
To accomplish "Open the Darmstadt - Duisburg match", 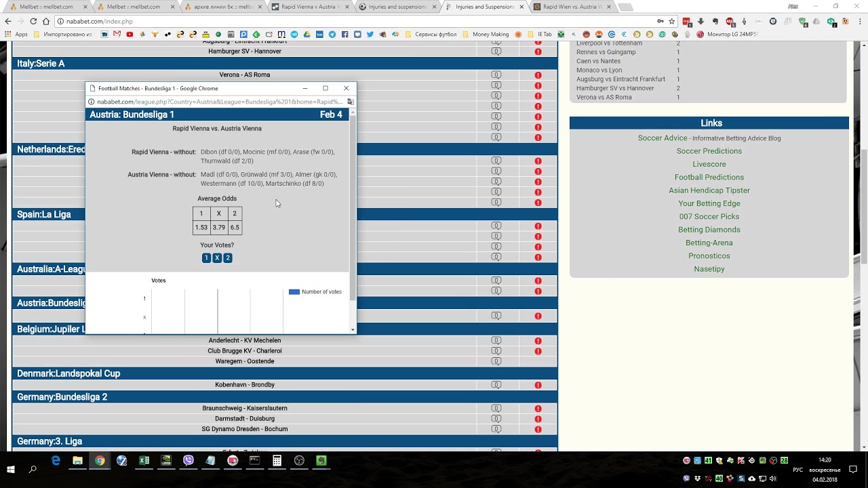I will (x=245, y=419).
